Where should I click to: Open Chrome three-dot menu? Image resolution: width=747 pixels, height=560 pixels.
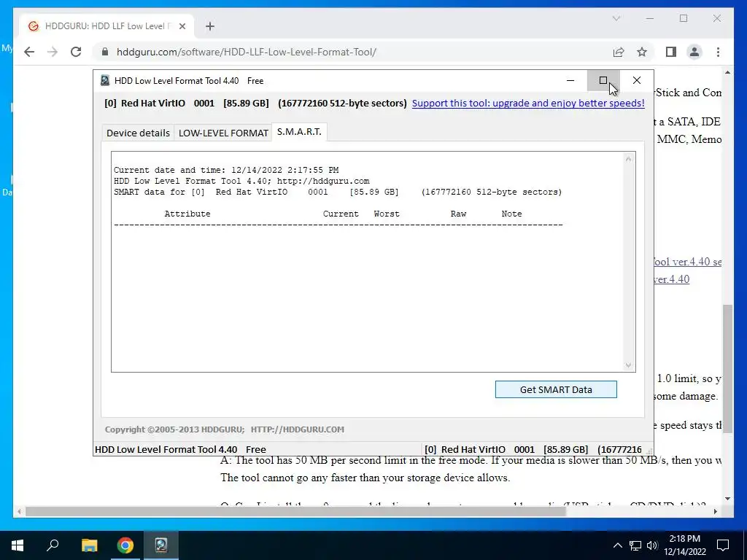pos(718,52)
